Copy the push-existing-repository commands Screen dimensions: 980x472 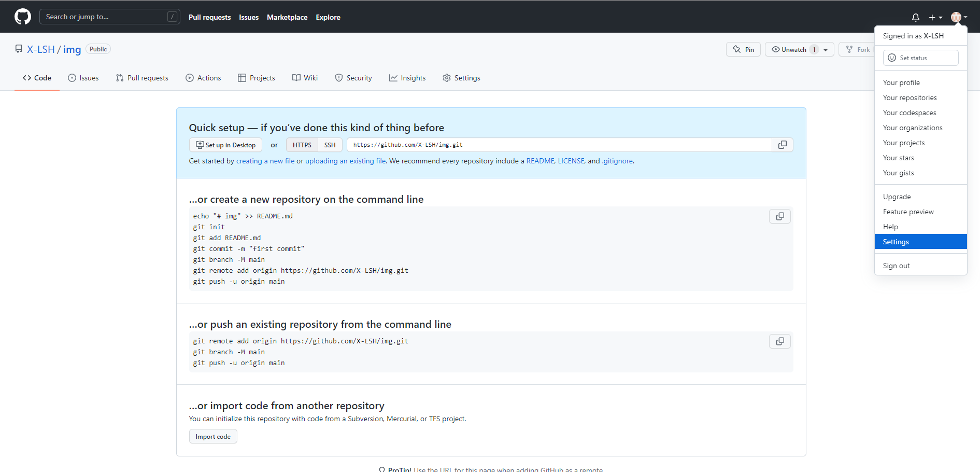[x=780, y=341]
